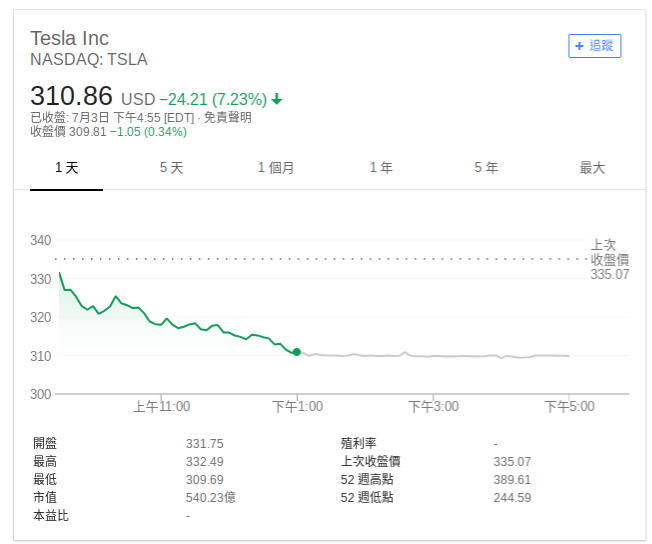Click the 下午3:00 axis marker

[434, 406]
